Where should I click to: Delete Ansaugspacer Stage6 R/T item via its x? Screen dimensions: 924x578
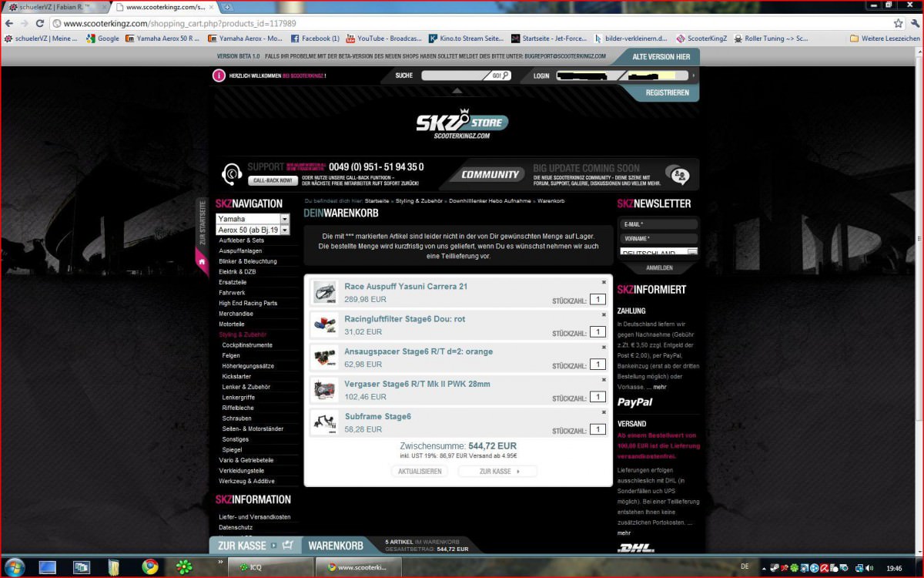pos(604,347)
